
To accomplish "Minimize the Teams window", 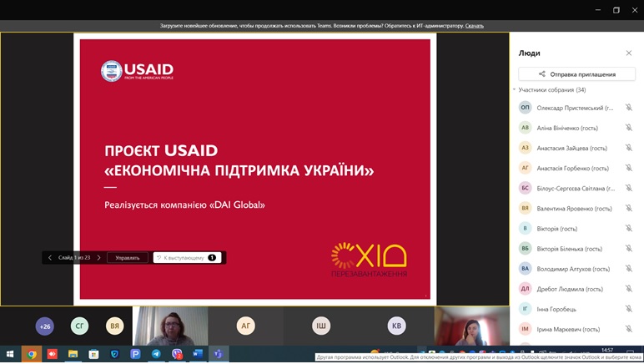I will point(598,10).
